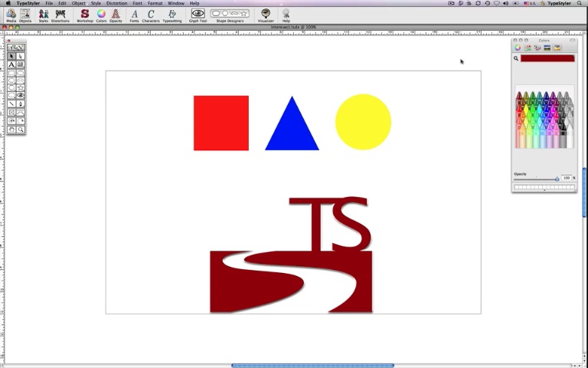This screenshot has height=368, width=588.
Task: Open the Apple menu
Action: coord(8,3)
